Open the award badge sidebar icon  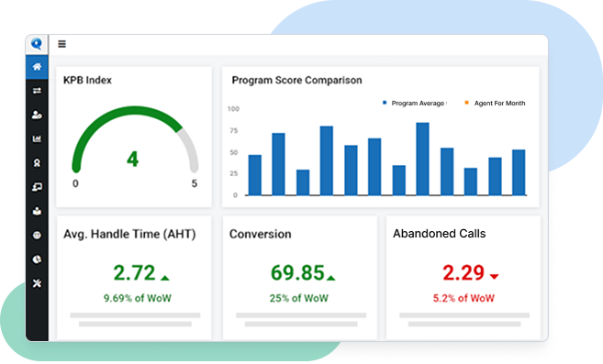pyautogui.click(x=37, y=163)
